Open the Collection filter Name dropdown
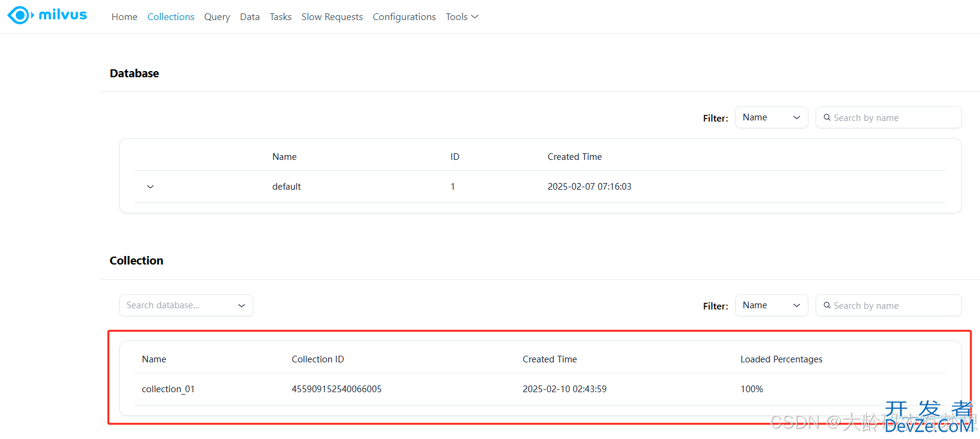Viewport: 980px width, 439px height. tap(771, 305)
